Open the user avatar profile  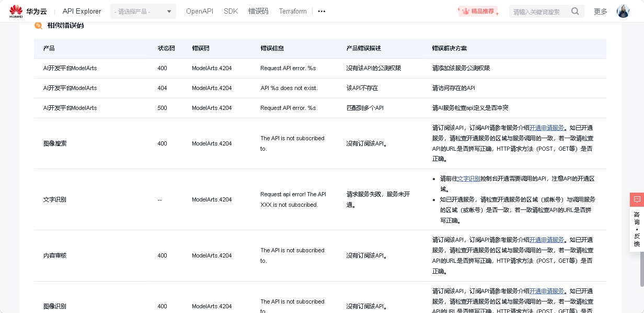click(x=623, y=11)
